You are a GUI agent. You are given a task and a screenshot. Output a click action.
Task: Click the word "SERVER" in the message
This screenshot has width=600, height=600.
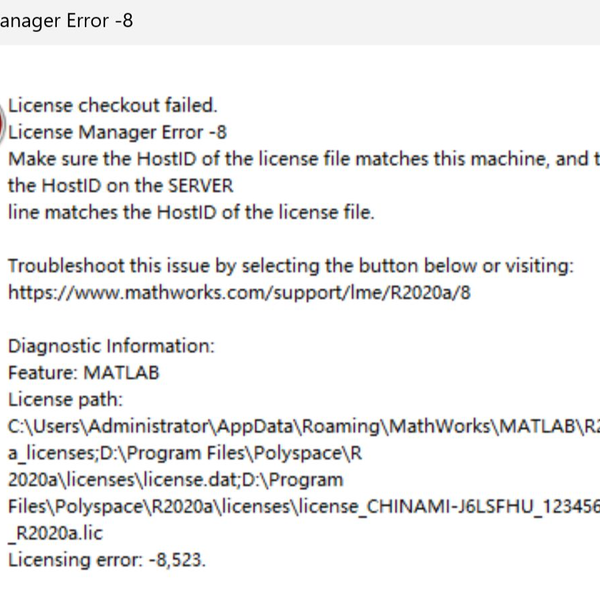click(x=198, y=186)
